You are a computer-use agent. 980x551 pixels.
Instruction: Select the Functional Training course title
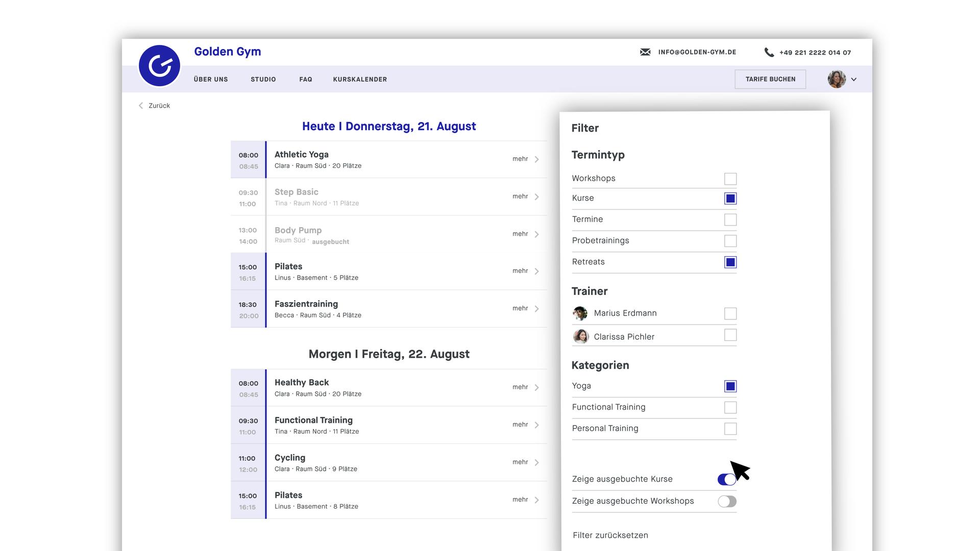tap(313, 420)
